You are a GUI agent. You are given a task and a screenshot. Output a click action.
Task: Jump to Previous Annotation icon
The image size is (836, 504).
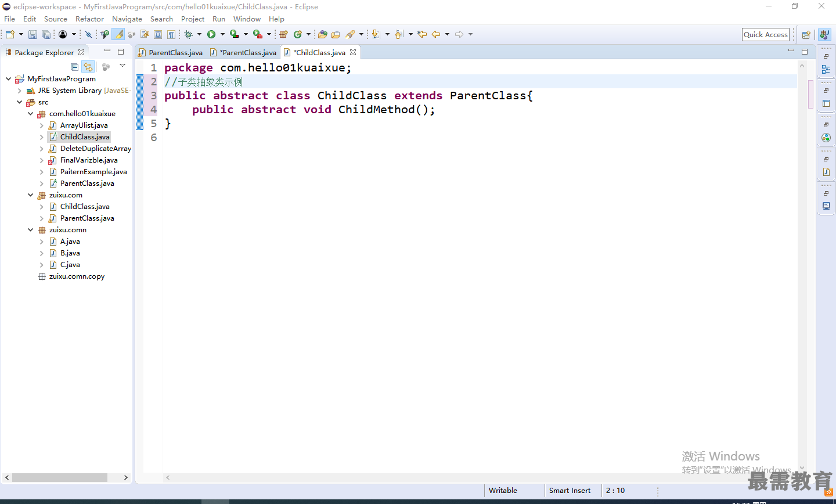(399, 34)
